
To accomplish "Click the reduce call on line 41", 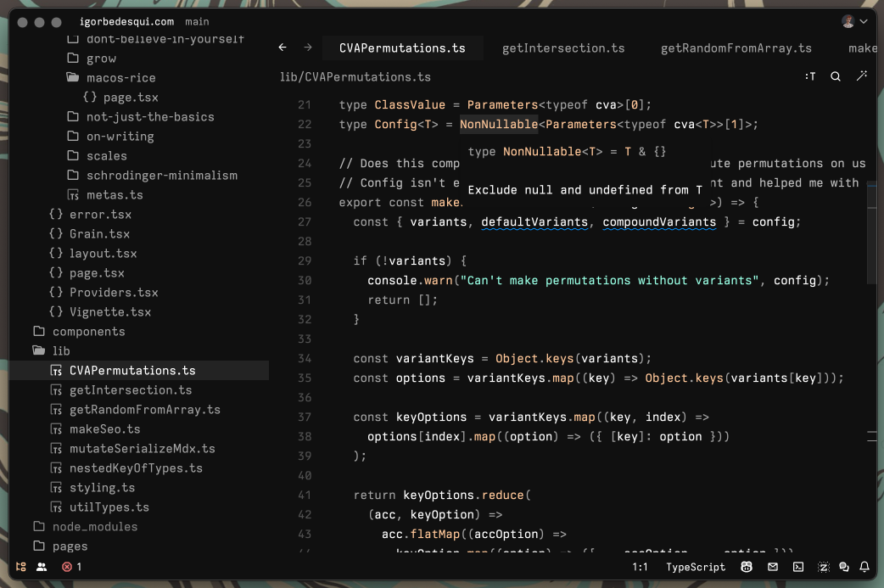I will click(503, 495).
